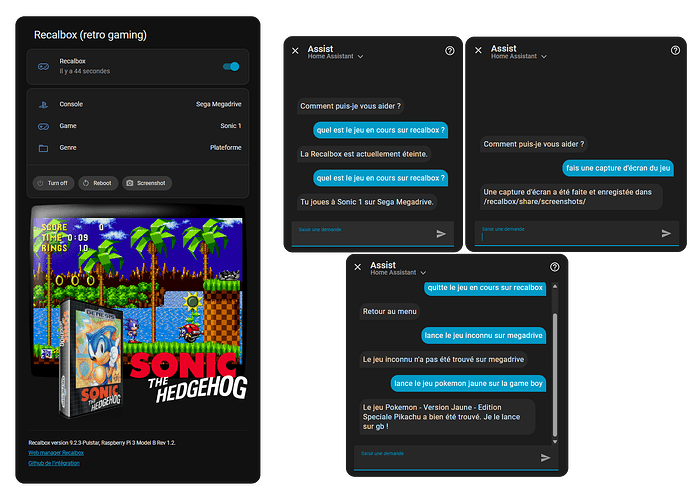
Task: Click the Console PlayStation icon
Action: coord(43,105)
